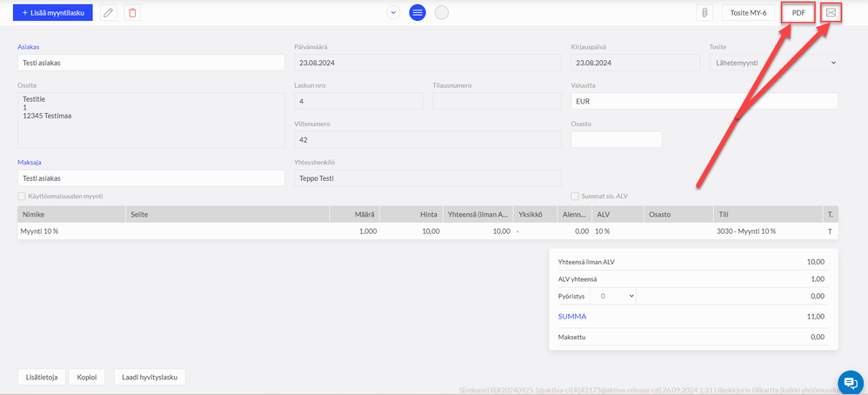Click the 10 % ALV cell in row
The width and height of the screenshot is (868, 395).
click(x=618, y=231)
